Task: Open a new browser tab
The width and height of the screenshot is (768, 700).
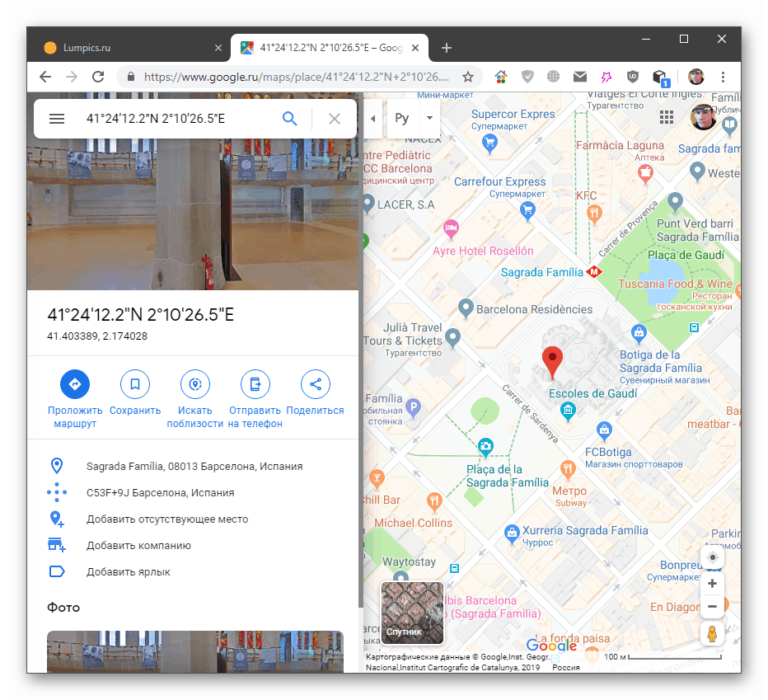Action: click(x=447, y=47)
